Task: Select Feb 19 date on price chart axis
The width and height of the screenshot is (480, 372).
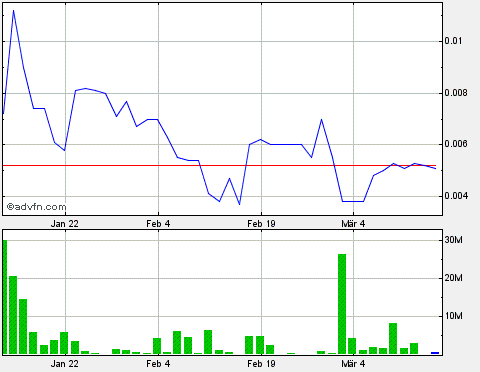Action: [261, 224]
